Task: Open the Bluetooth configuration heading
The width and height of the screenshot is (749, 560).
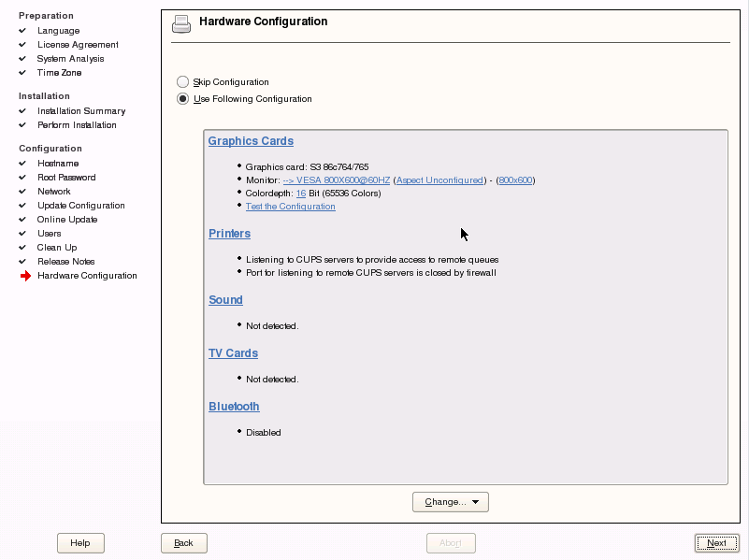Action: pos(234,407)
